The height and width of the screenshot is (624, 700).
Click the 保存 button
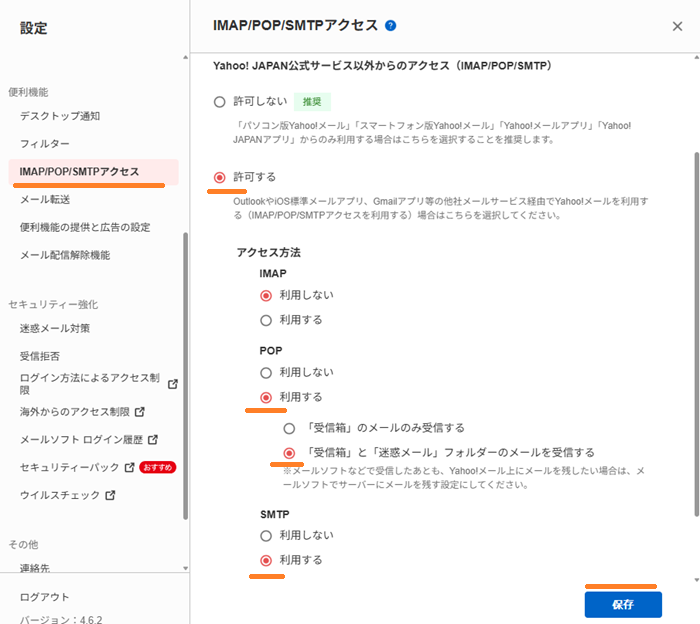coord(622,604)
